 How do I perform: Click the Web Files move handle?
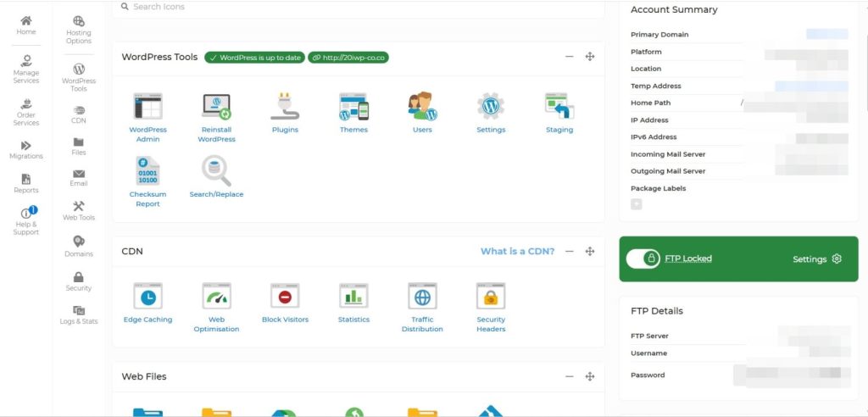pos(590,376)
